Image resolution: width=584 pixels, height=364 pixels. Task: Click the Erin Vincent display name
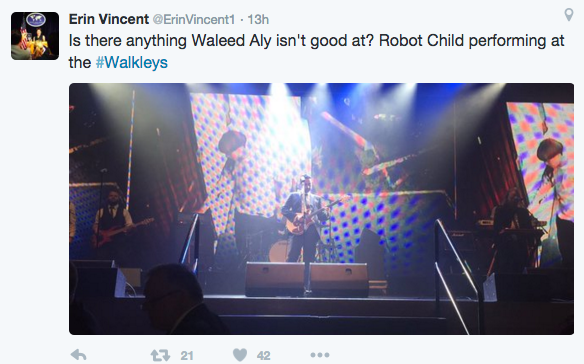pos(109,19)
